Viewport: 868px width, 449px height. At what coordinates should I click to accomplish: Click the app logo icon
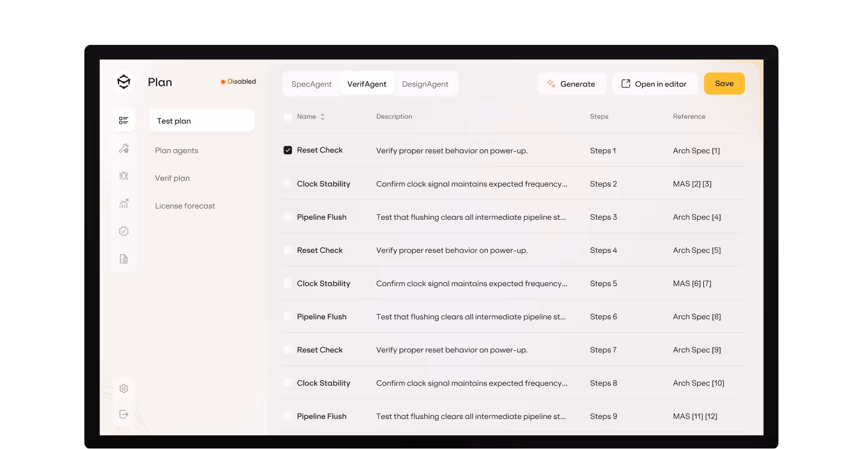point(124,82)
